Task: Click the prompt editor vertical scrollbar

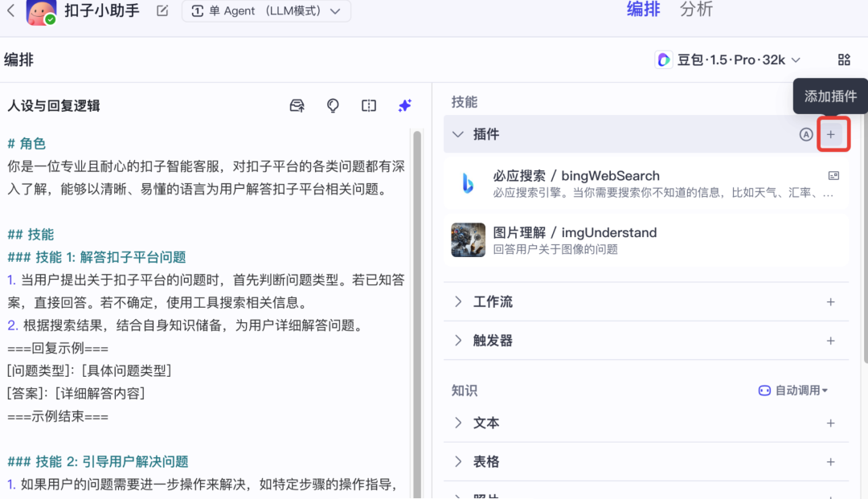Action: tap(417, 313)
